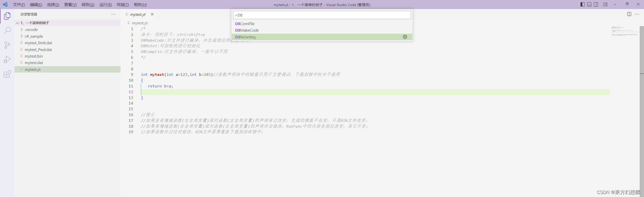Image resolution: width=644 pixels, height=197 pixels.
Task: Open the customize layout icon
Action: tap(605, 5)
